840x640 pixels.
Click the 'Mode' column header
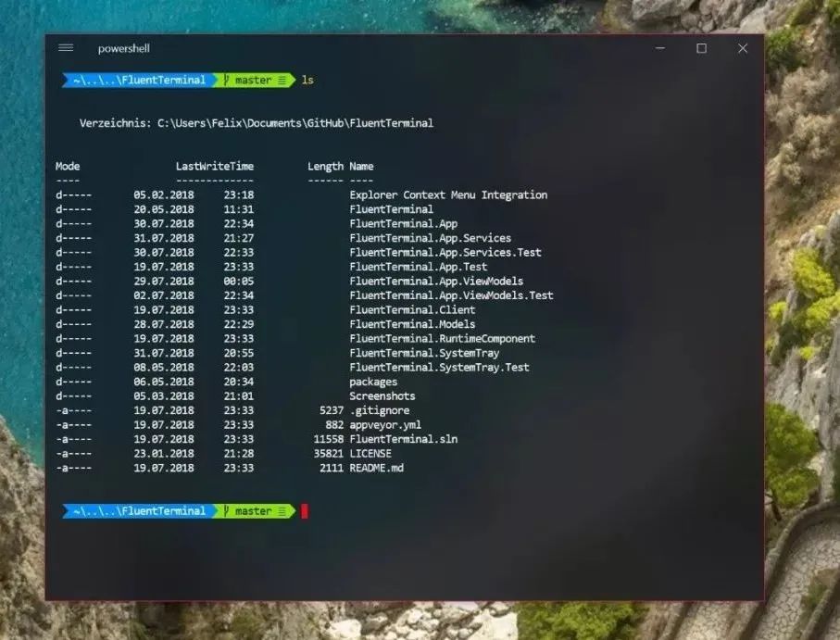(68, 166)
